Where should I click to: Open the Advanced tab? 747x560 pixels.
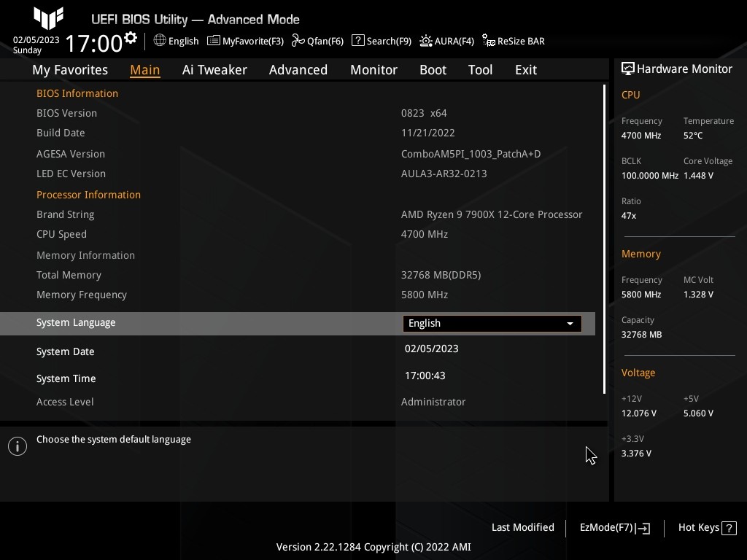298,70
